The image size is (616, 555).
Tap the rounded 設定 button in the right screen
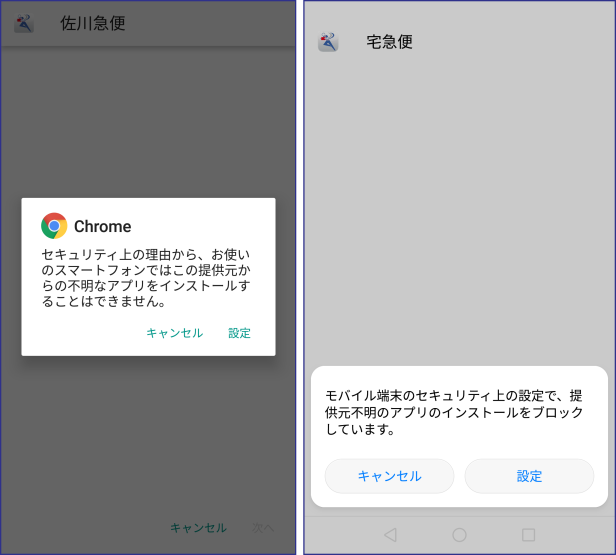coord(529,476)
